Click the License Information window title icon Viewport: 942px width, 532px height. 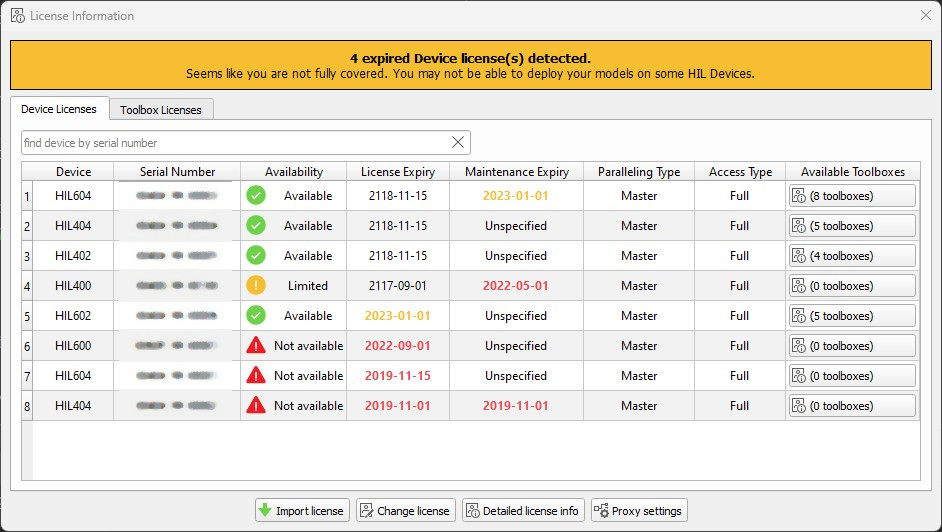click(x=17, y=16)
